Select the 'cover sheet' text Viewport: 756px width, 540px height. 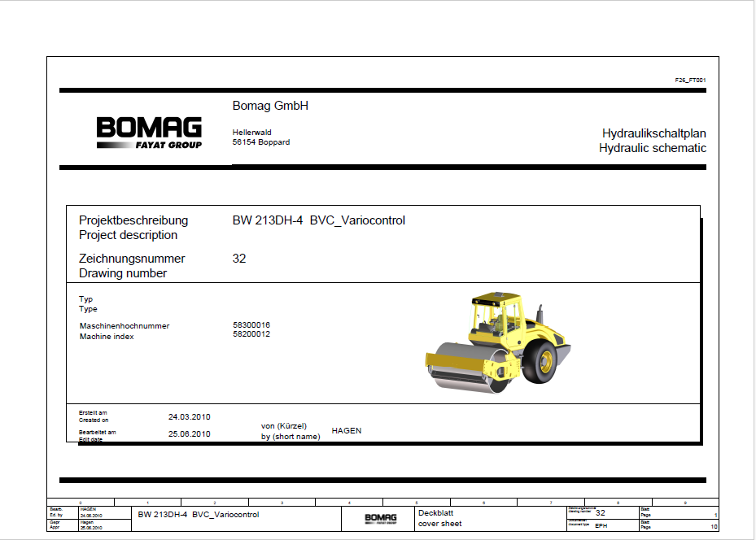pyautogui.click(x=439, y=524)
